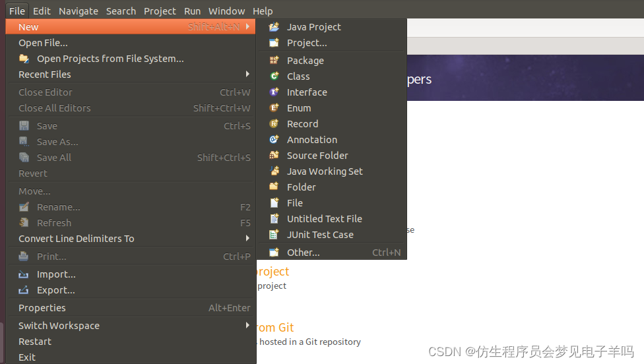644x364 pixels.
Task: Click the Enum icon
Action: tap(274, 108)
